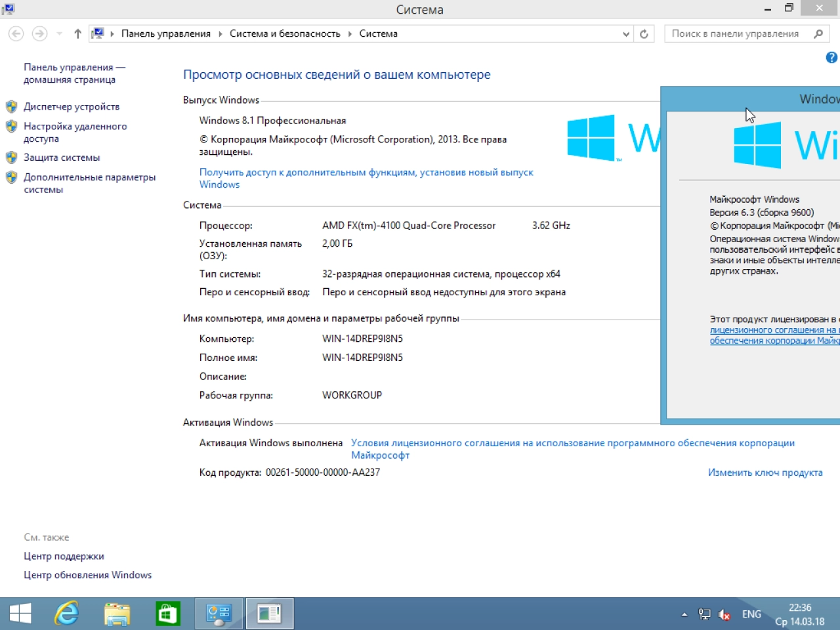Open Центр обновления Windows link
This screenshot has width=840, height=630.
88,575
